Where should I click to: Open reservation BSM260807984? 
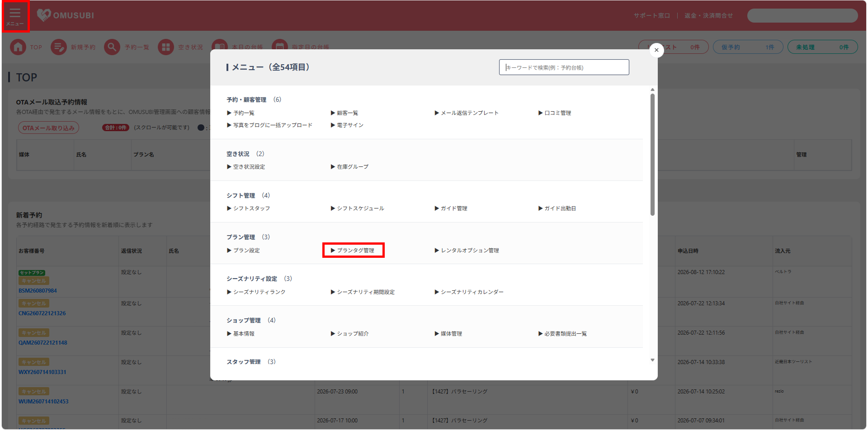pyautogui.click(x=38, y=291)
